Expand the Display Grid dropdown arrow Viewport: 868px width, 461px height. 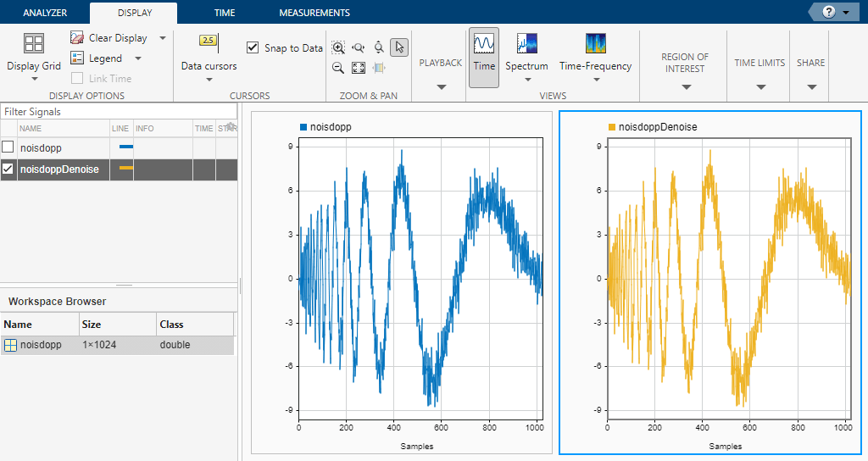34,79
